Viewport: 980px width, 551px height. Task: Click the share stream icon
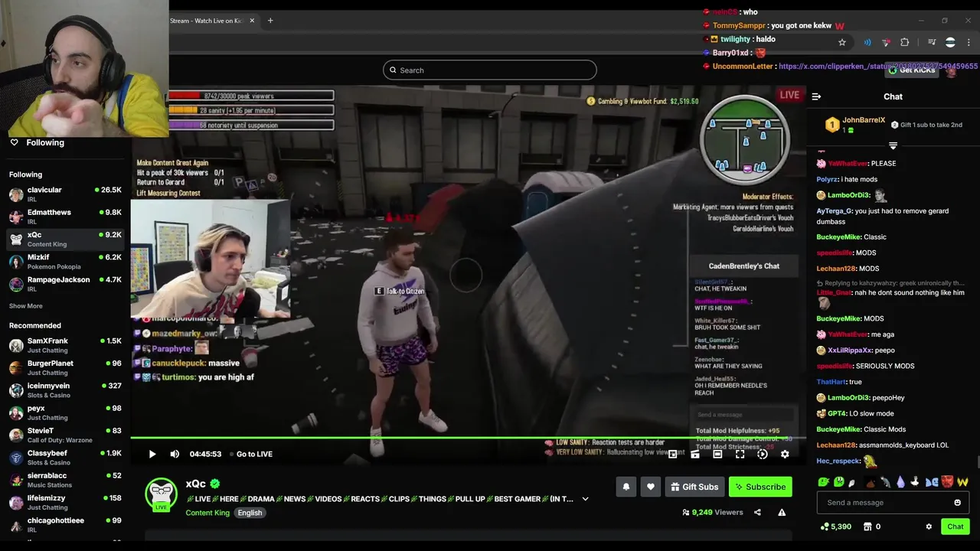coord(757,512)
